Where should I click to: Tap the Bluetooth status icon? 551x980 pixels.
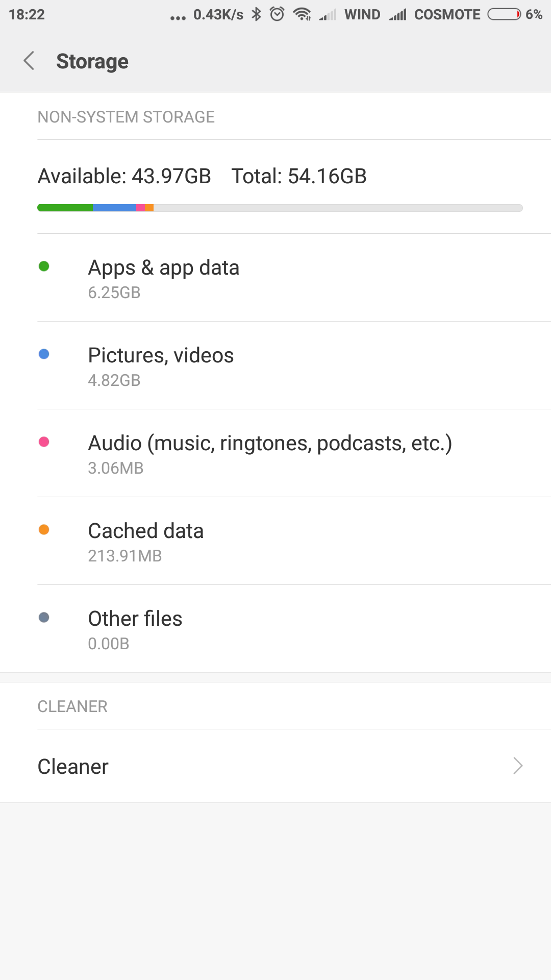click(256, 14)
